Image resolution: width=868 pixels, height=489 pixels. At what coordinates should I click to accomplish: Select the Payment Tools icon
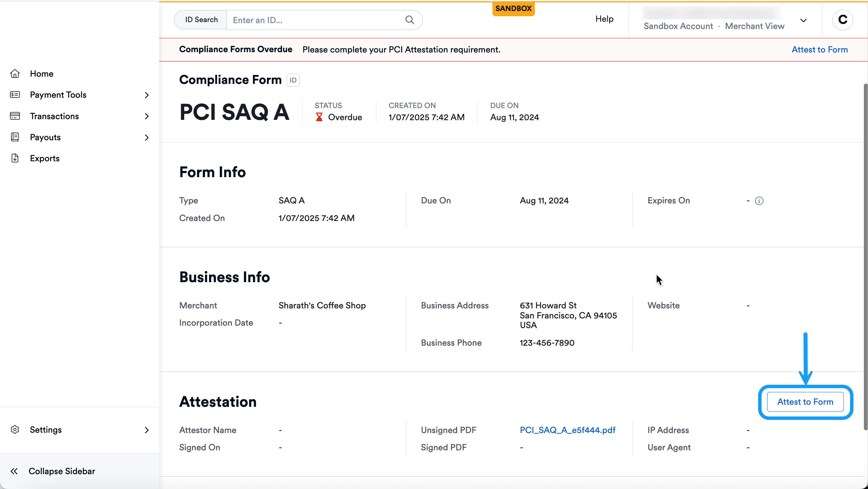tap(15, 95)
